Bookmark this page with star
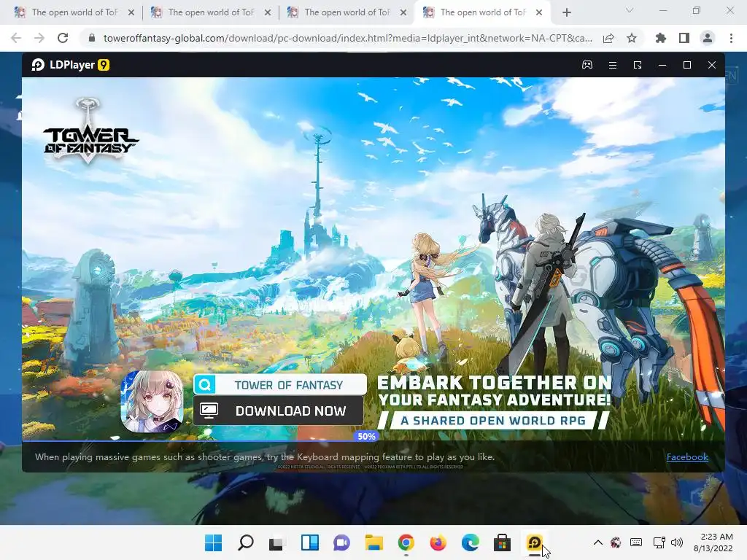The image size is (747, 560). pos(632,38)
